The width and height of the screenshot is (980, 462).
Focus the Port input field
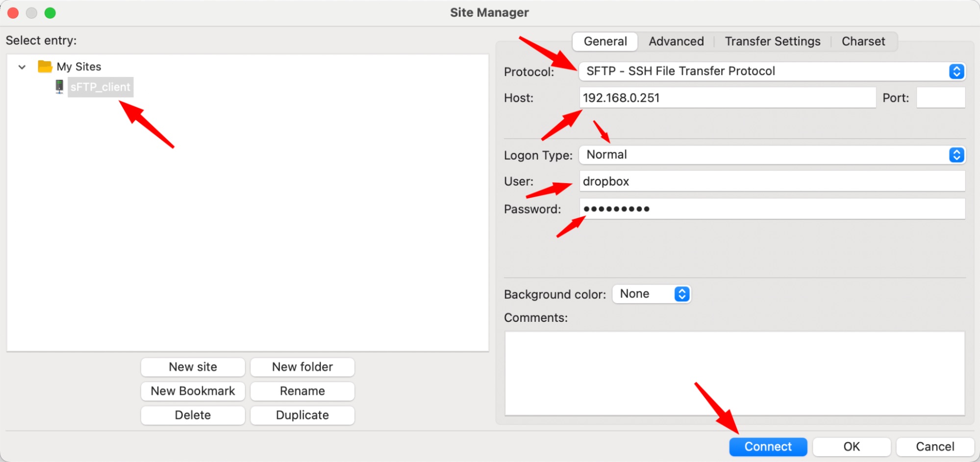point(940,98)
